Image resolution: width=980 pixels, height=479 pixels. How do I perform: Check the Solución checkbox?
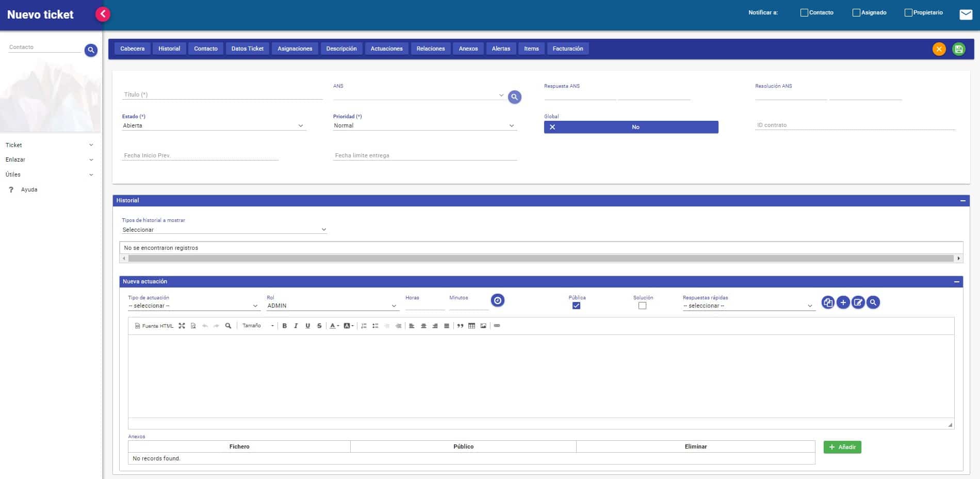click(x=642, y=306)
